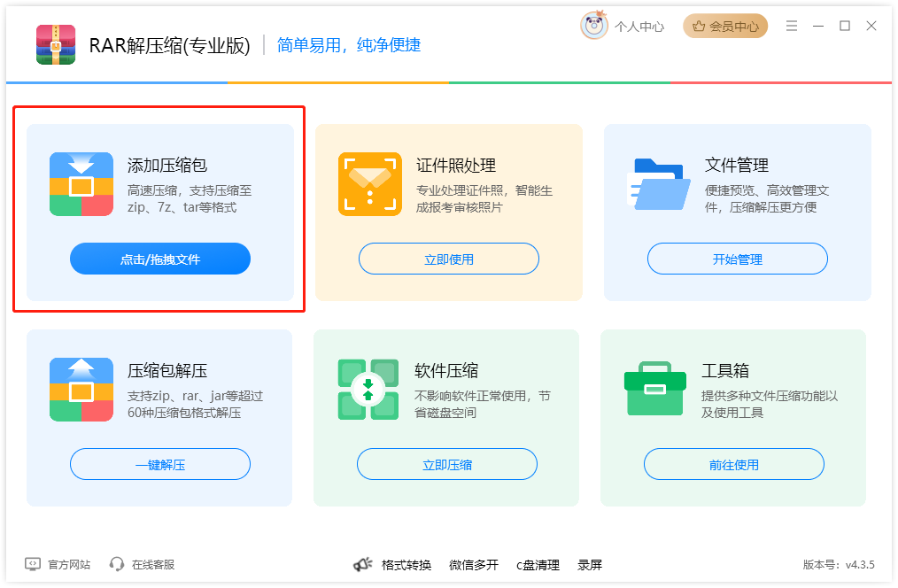The image size is (898, 588).
Task: Open the 官方网站 link
Action: pos(58,564)
